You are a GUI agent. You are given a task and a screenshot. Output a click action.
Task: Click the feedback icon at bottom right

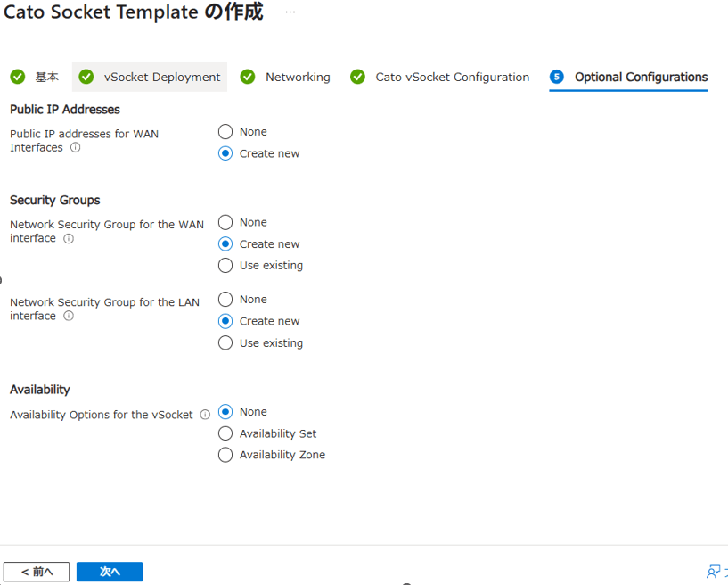[715, 572]
